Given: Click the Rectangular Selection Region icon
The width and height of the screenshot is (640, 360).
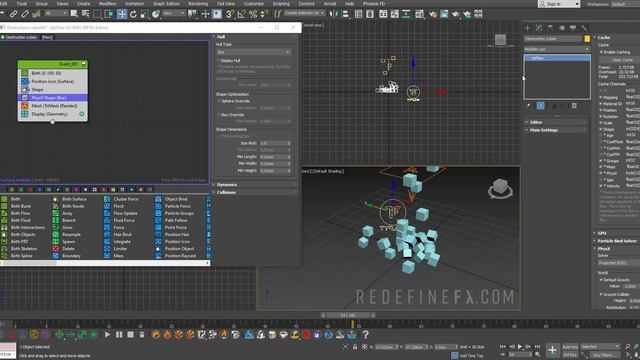Looking at the screenshot, I should coord(97,14).
